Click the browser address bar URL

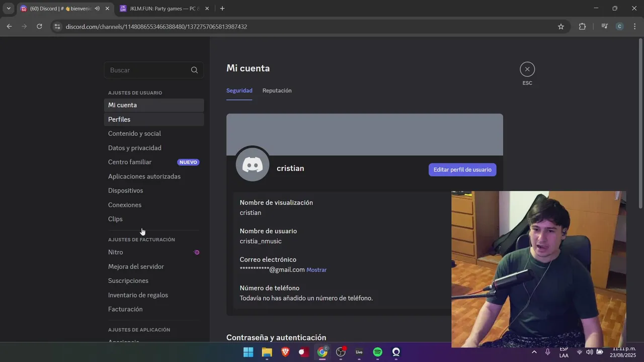(156, 27)
